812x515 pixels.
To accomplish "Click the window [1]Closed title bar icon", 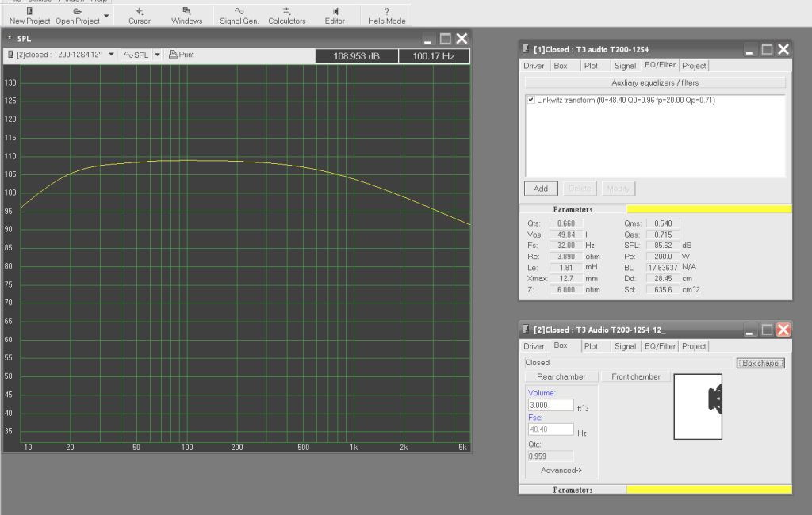I will (x=526, y=48).
